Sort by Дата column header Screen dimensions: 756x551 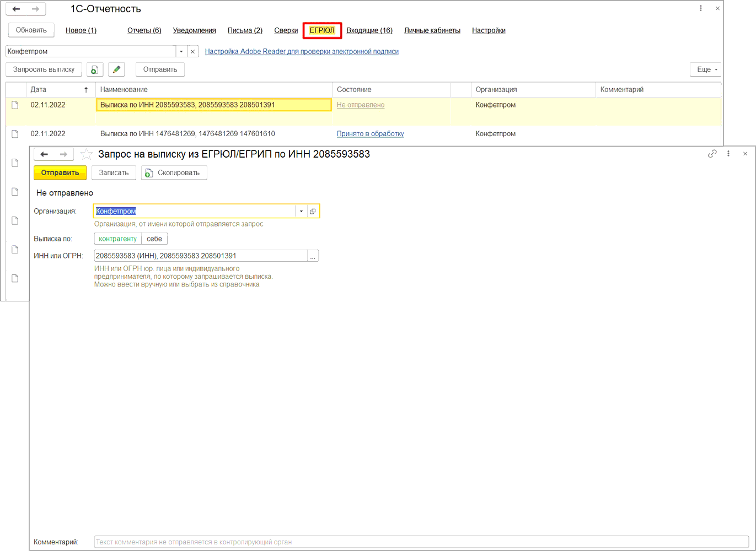60,89
